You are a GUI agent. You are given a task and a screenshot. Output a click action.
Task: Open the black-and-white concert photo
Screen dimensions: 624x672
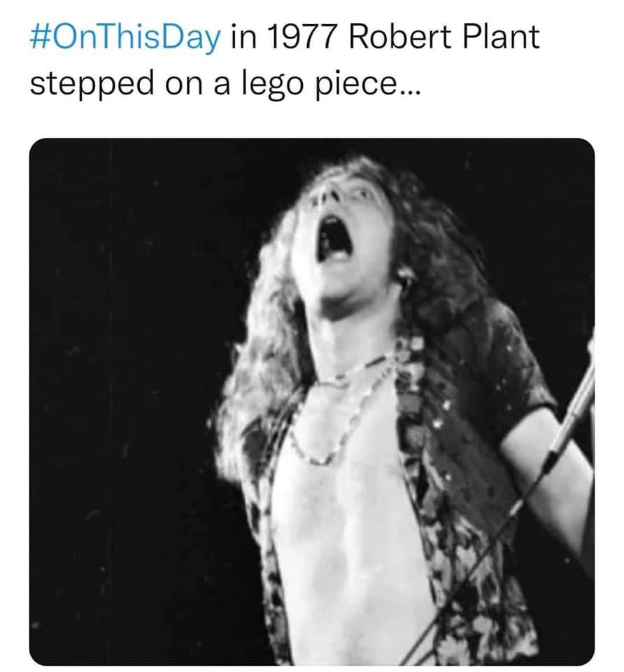click(x=311, y=401)
